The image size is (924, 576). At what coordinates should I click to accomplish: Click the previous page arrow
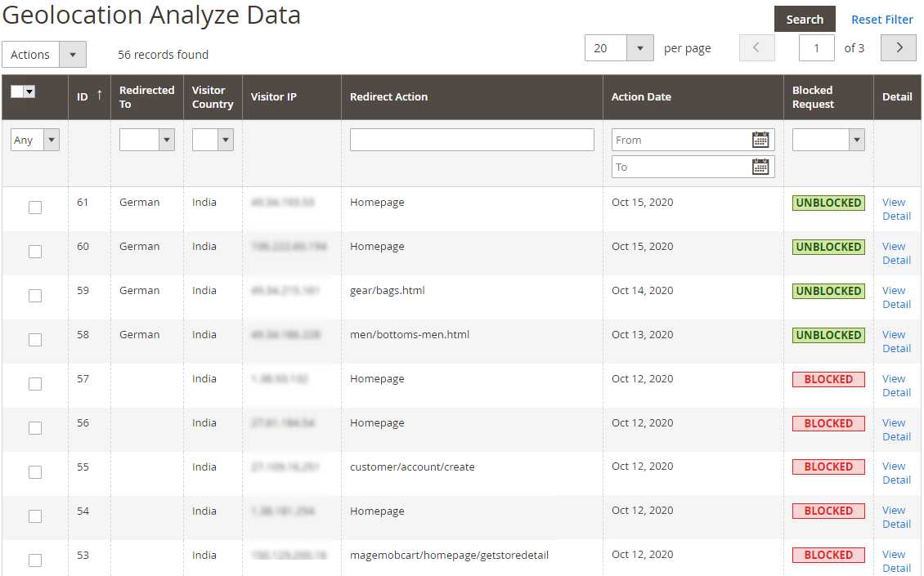click(756, 48)
